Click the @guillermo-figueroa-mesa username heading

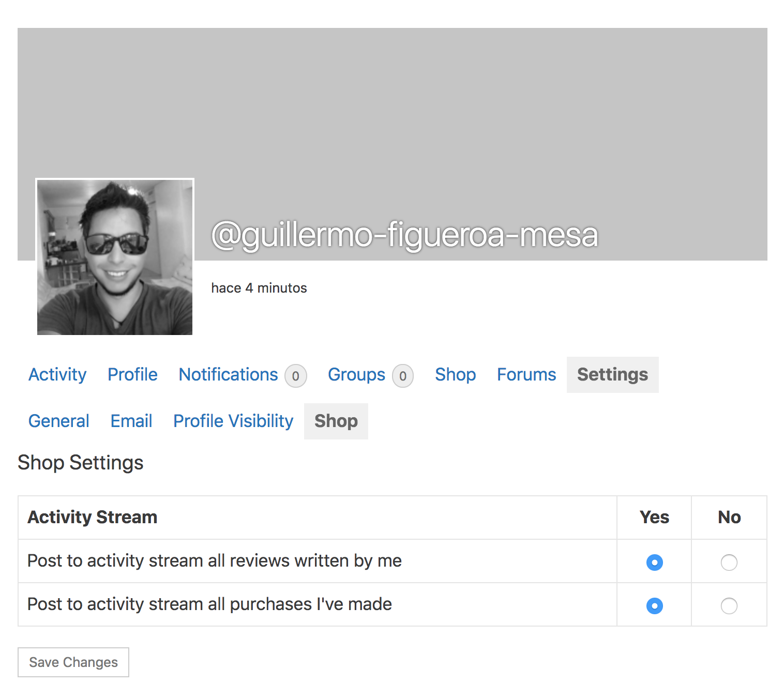(404, 235)
